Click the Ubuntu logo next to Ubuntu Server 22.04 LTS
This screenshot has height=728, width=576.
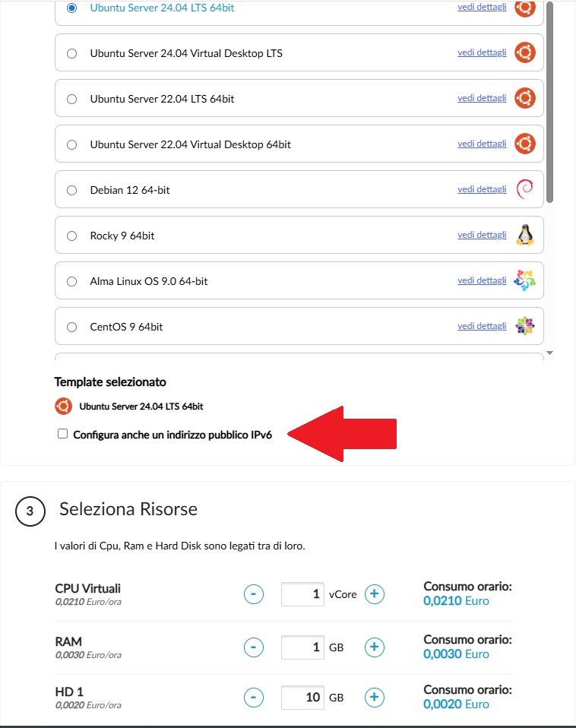pos(525,98)
